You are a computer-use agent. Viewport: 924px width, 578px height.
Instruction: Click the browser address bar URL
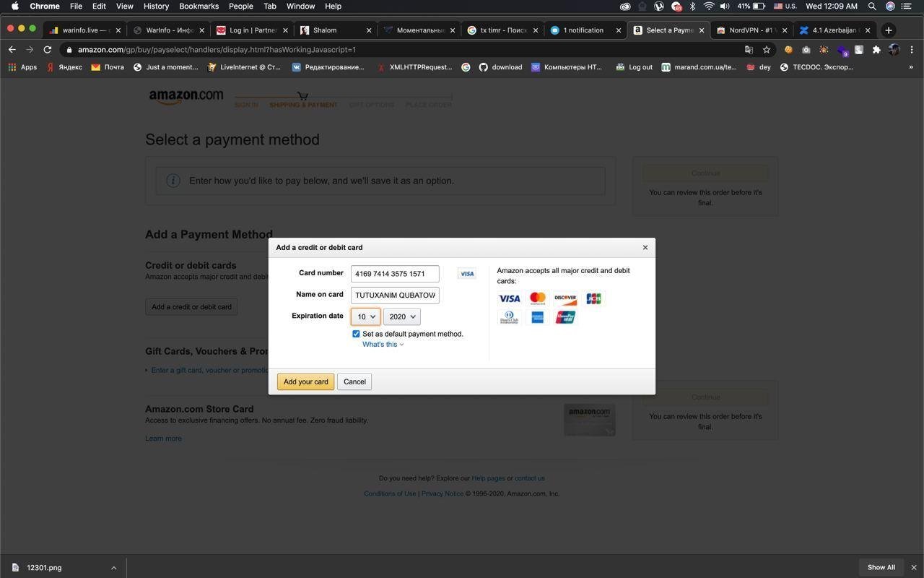(217, 50)
